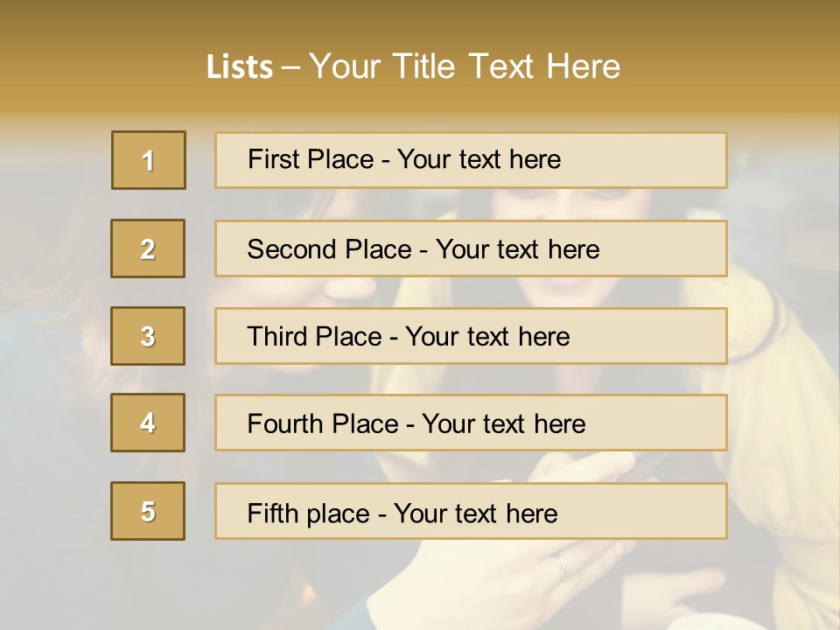Click the number 3 square
The image size is (840, 630).
click(x=148, y=336)
